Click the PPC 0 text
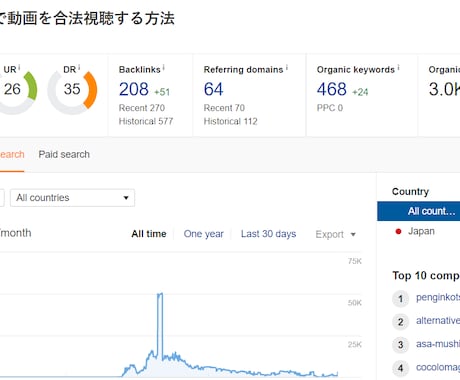Viewport: 460px width, 380px height. 330,108
